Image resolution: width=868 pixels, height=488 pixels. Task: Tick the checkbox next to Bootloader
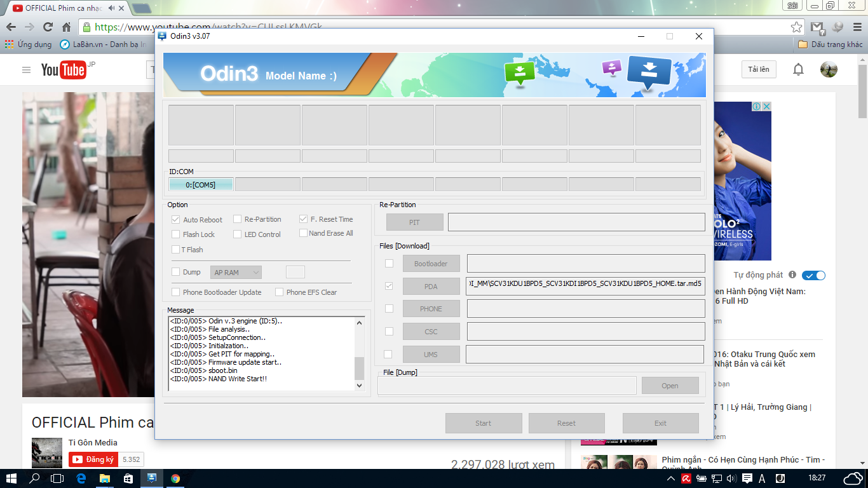tap(389, 264)
